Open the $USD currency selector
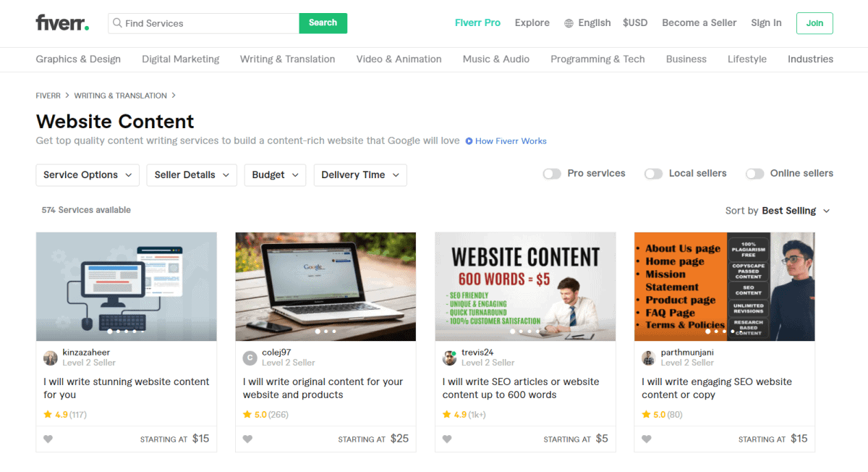This screenshot has width=868, height=472. point(635,23)
